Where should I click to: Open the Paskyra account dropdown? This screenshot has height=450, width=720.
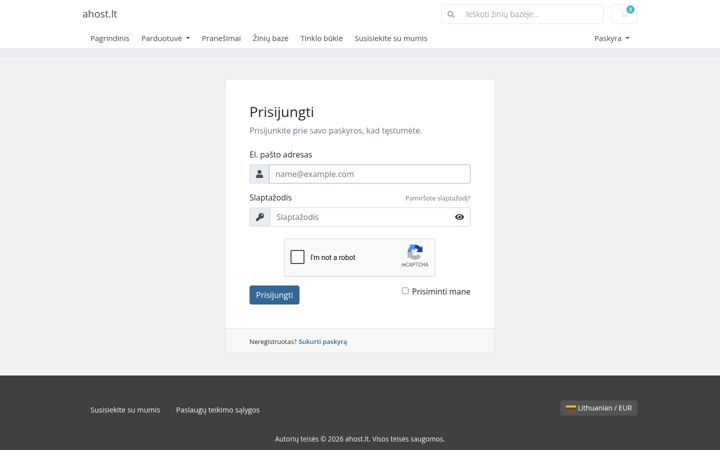point(612,39)
